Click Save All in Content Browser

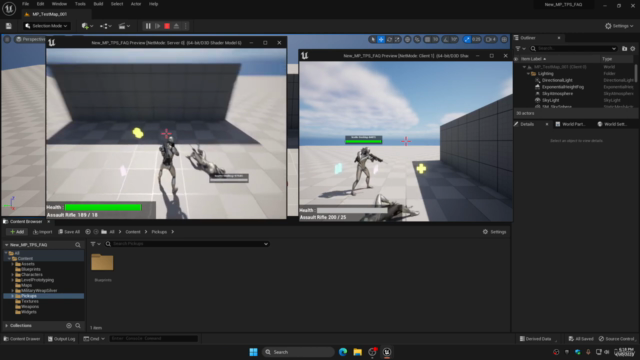pos(69,232)
